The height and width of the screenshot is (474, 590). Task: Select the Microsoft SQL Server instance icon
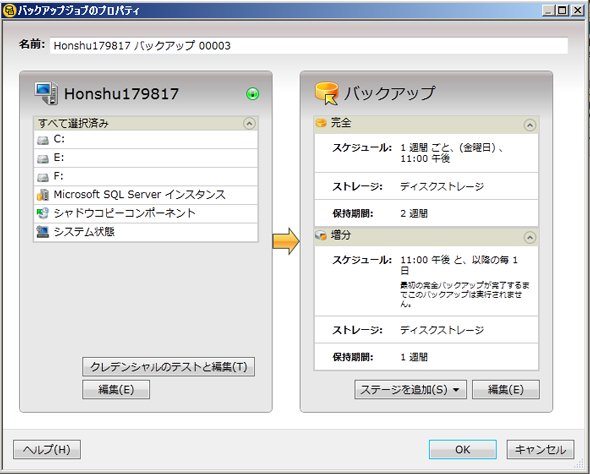coord(43,194)
